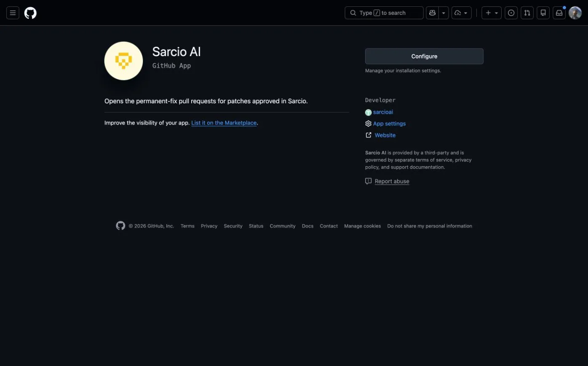Click Manage cookies in the footer
The width and height of the screenshot is (588, 366).
click(362, 226)
